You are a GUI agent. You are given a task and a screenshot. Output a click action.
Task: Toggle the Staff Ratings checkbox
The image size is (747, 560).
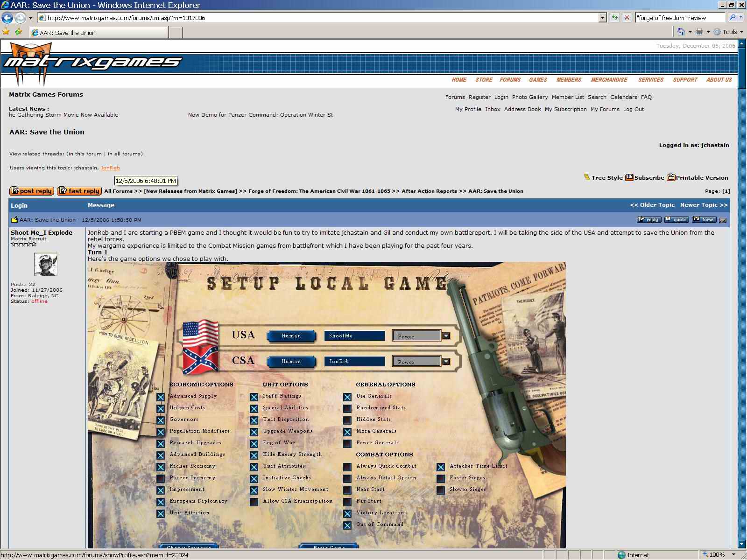(254, 397)
